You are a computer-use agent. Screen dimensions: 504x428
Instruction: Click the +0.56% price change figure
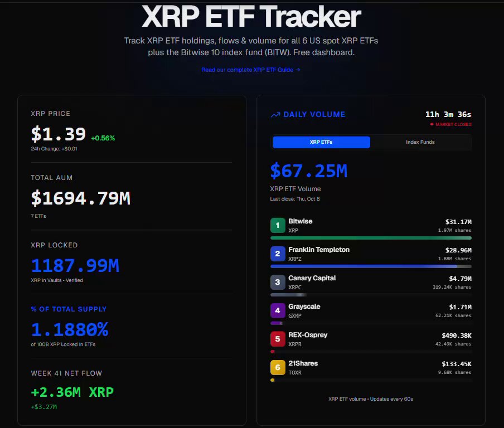click(103, 138)
